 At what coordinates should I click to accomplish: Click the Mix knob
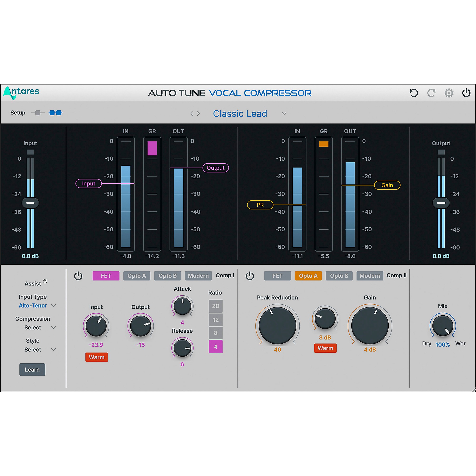pos(443,326)
